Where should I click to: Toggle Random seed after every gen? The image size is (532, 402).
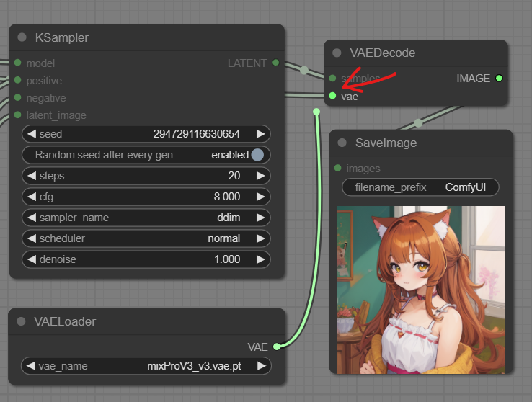257,155
